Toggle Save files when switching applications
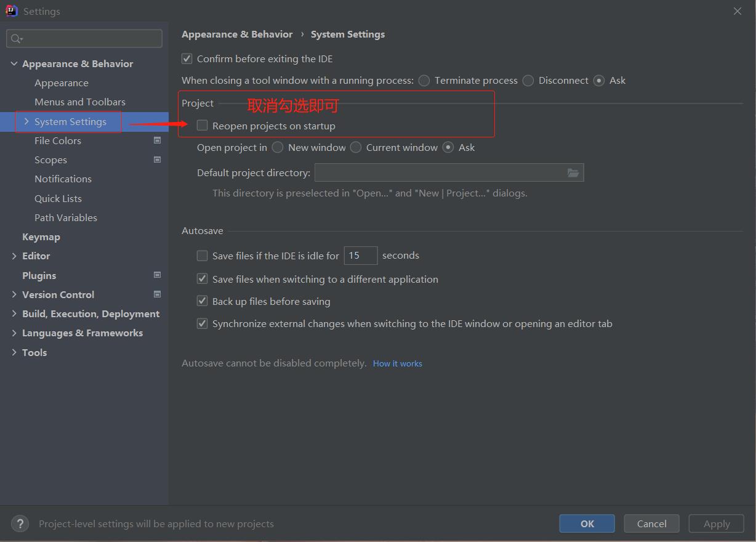Image resolution: width=756 pixels, height=542 pixels. [202, 279]
